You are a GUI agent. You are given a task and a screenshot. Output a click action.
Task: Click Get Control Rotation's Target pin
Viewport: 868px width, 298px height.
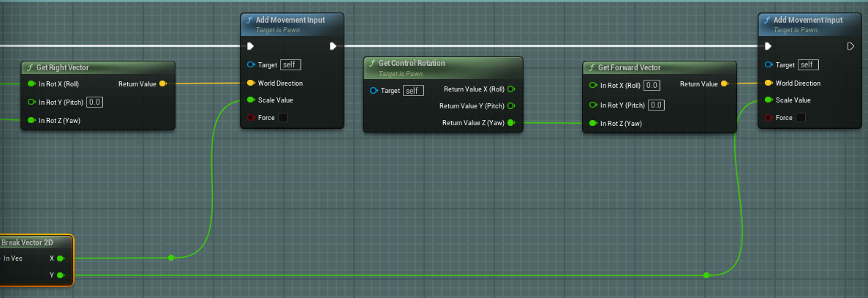[374, 90]
